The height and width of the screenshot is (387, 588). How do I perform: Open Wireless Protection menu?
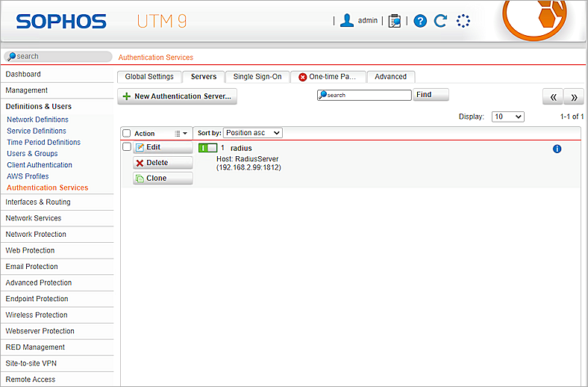57,315
